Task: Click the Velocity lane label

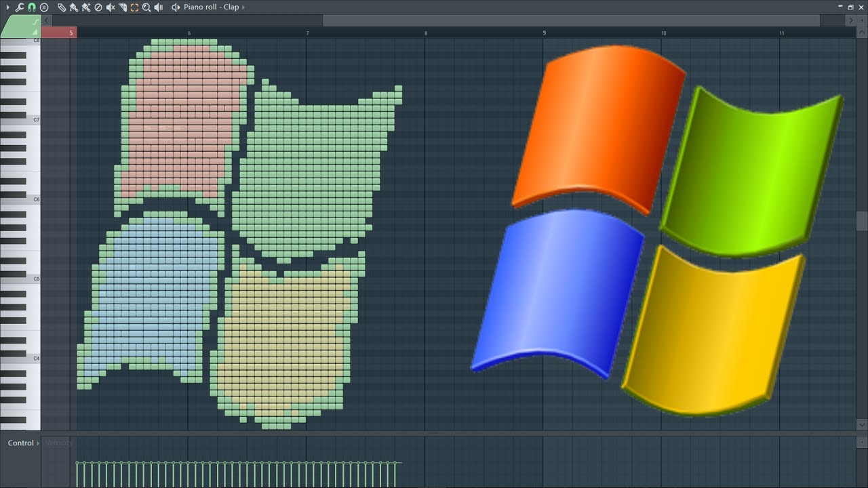Action: pos(59,443)
